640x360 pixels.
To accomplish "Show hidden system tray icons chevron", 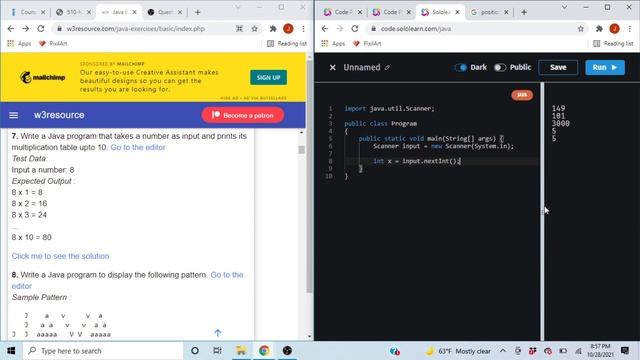I will point(503,351).
